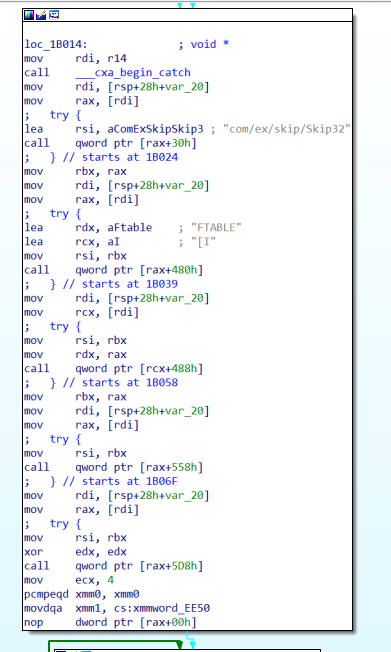Click the "mov rdi, r14" instruction

75,59
